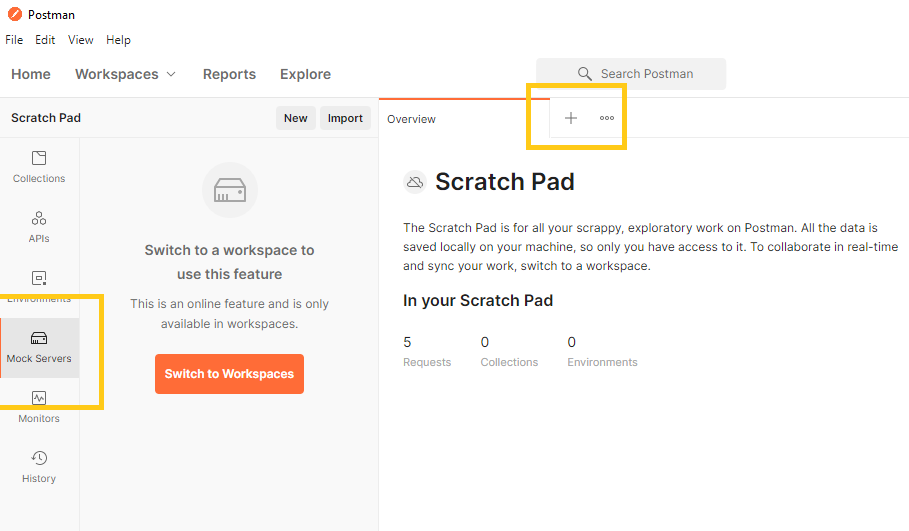Click the search magnifier icon

[584, 74]
